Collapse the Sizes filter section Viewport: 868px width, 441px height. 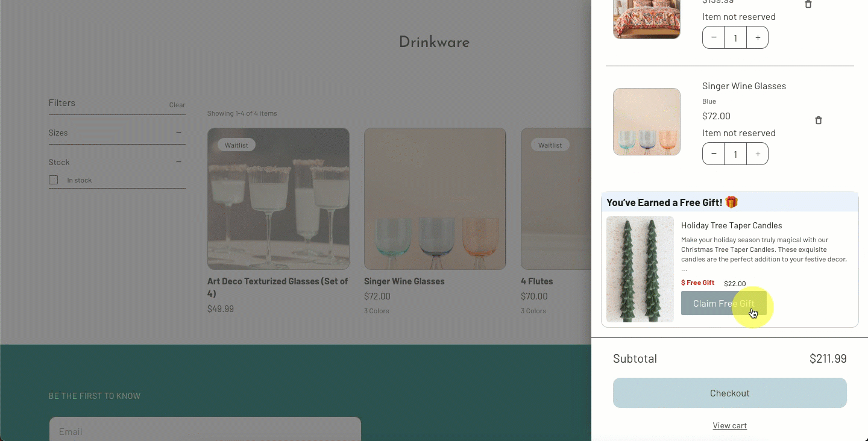click(178, 133)
